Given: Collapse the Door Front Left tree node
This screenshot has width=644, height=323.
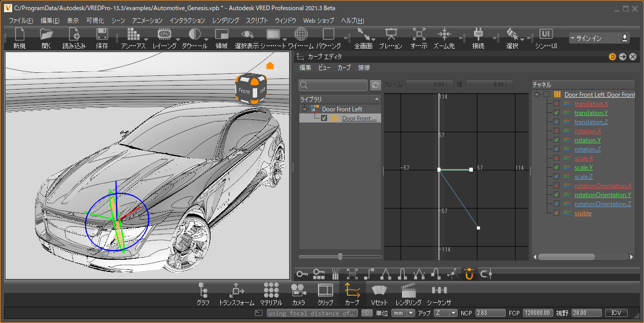Looking at the screenshot, I should 304,109.
